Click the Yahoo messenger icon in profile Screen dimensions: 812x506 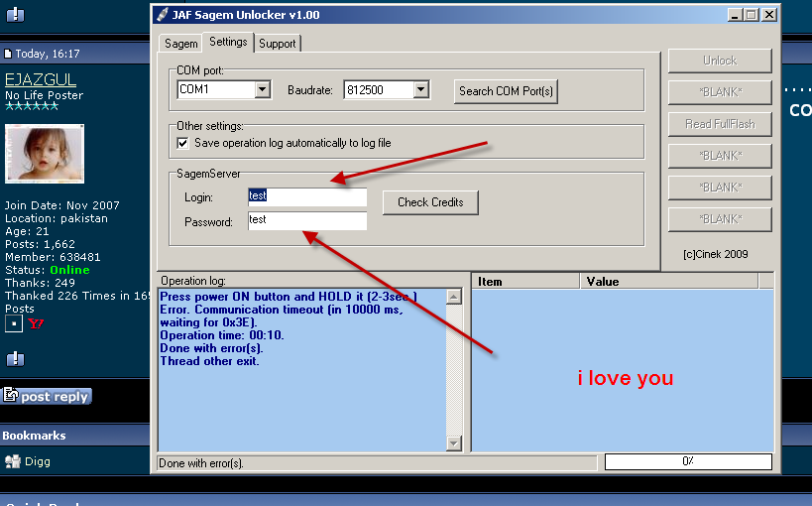36,324
